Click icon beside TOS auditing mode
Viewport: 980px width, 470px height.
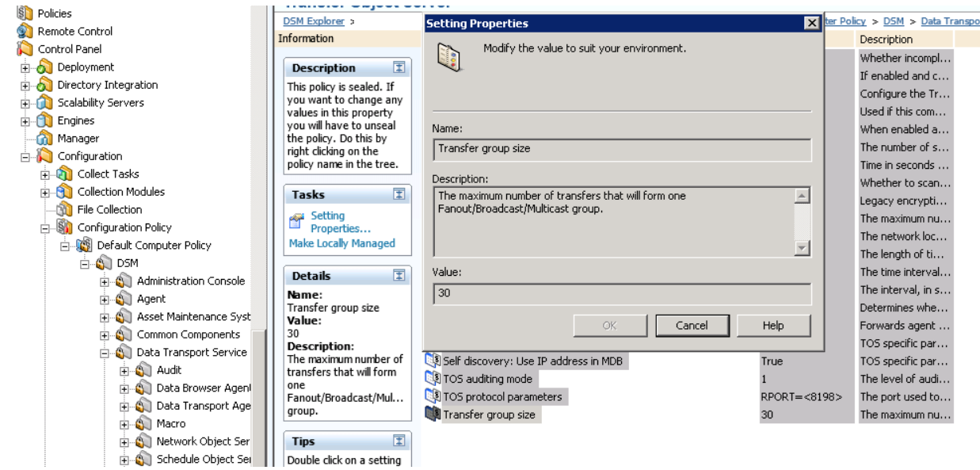point(433,379)
